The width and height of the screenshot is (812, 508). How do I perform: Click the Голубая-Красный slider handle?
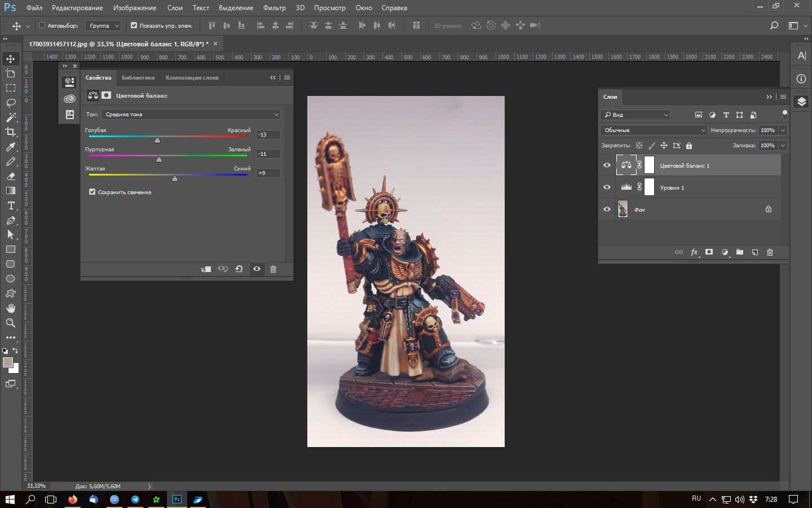pos(157,140)
